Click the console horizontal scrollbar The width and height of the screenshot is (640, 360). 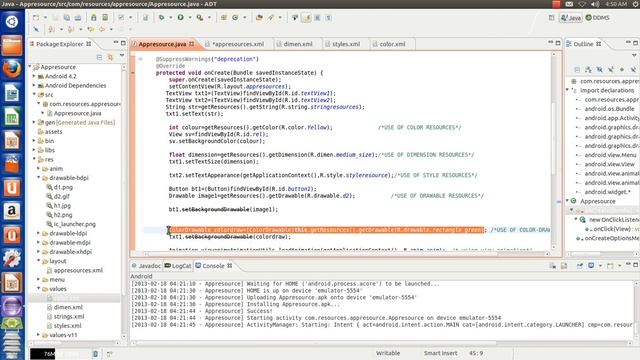tap(382, 343)
